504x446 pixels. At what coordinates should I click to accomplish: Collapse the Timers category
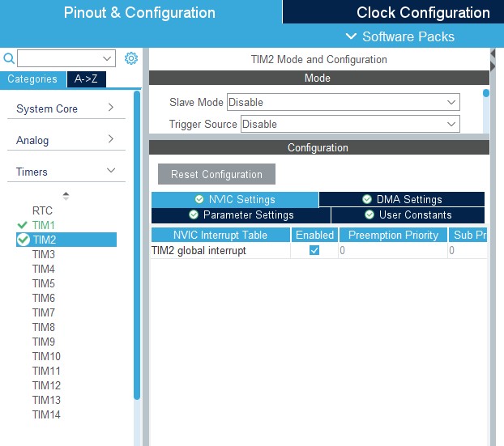[x=66, y=172]
